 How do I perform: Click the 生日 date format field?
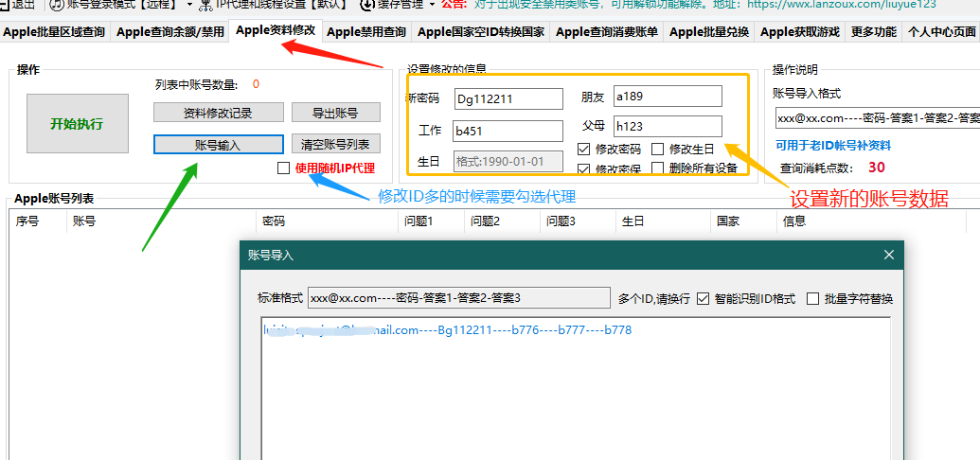click(x=508, y=161)
